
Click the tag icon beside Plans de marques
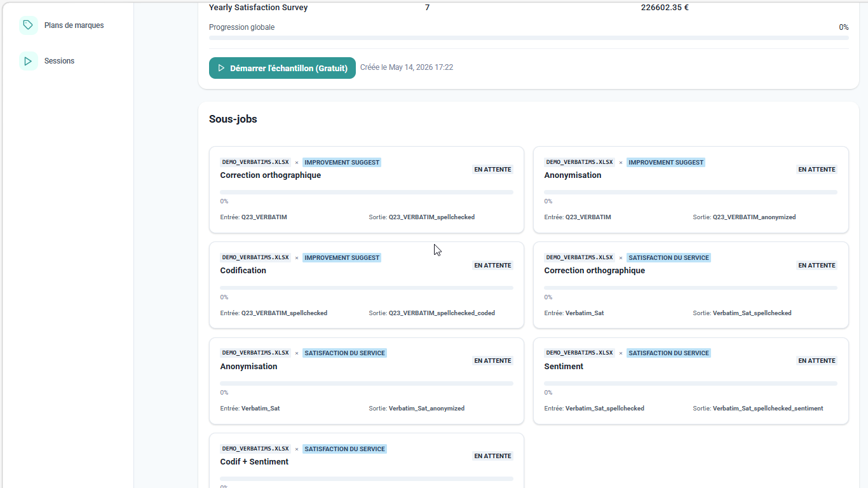[x=28, y=25]
